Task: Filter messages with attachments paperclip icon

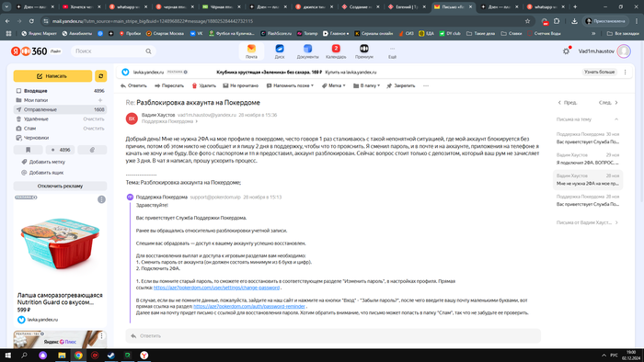Action: (92, 150)
